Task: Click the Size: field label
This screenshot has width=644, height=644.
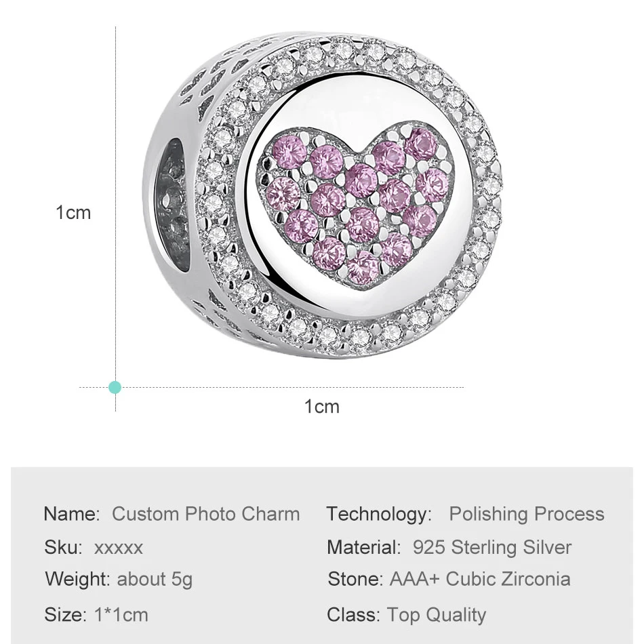Action: click(65, 615)
